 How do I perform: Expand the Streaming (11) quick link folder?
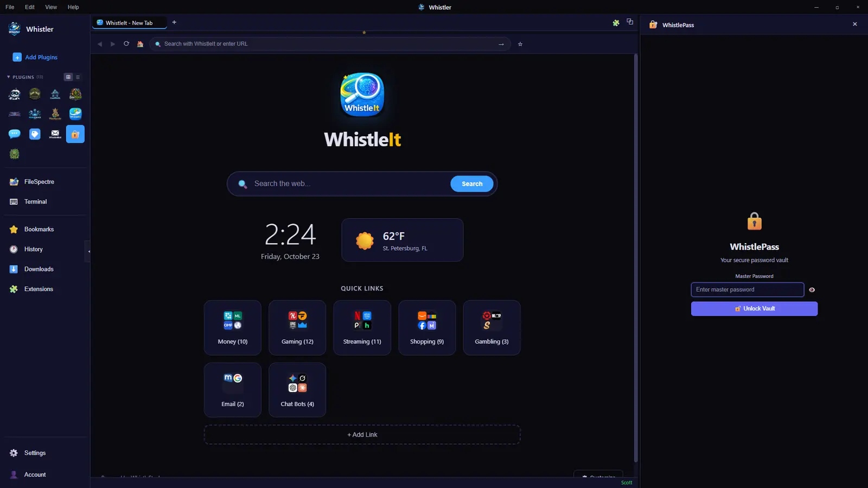pyautogui.click(x=362, y=328)
